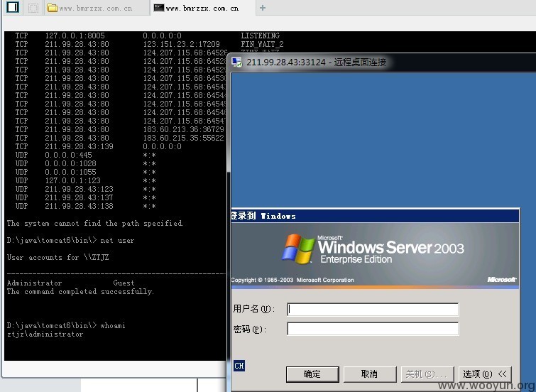
Task: Click the 'LISTENING' state in terminal output
Action: [x=260, y=36]
